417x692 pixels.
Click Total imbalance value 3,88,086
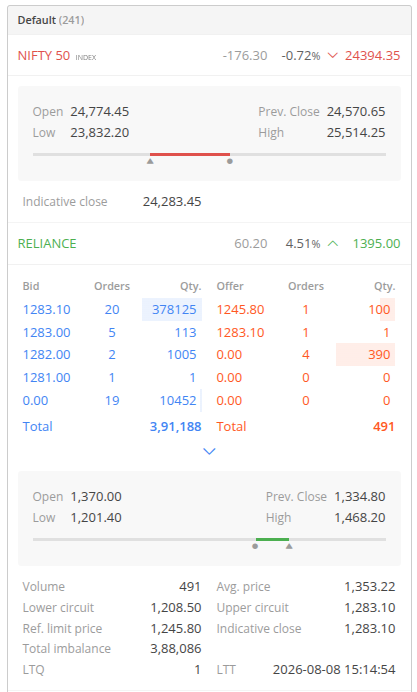pyautogui.click(x=176, y=649)
